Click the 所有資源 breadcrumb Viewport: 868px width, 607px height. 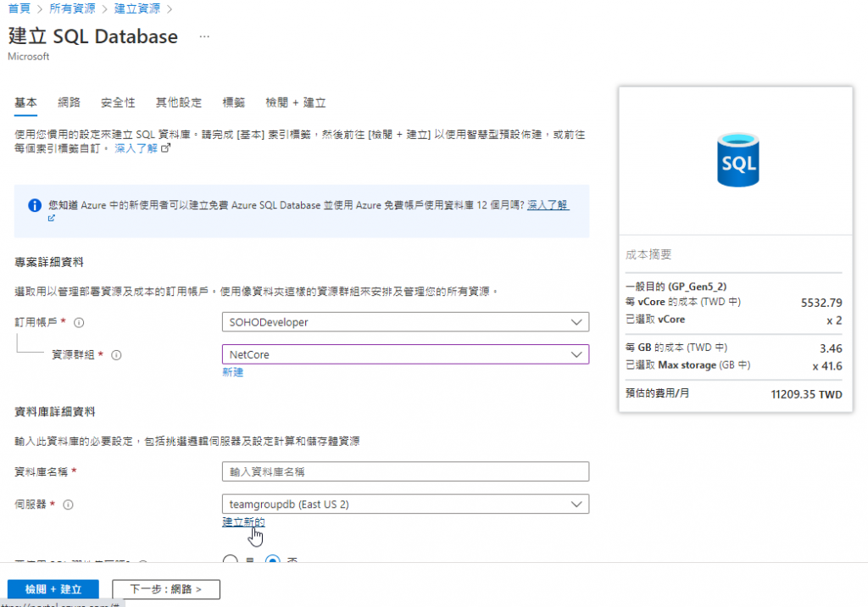click(72, 8)
